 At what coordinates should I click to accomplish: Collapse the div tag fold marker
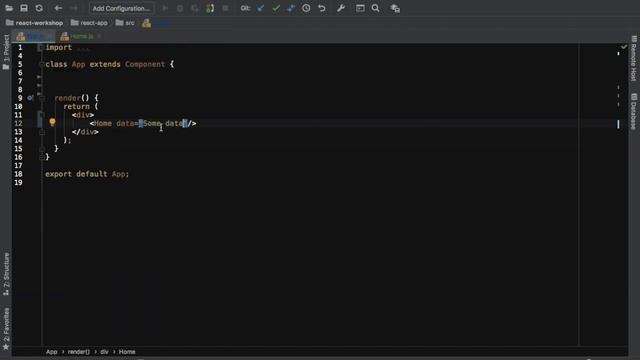pyautogui.click(x=42, y=115)
